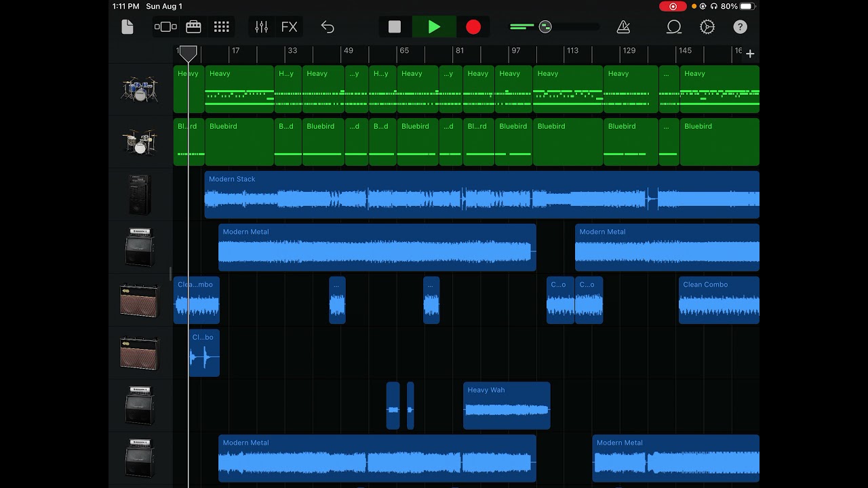The width and height of the screenshot is (868, 488).
Task: Open the loop browser
Action: [674, 27]
